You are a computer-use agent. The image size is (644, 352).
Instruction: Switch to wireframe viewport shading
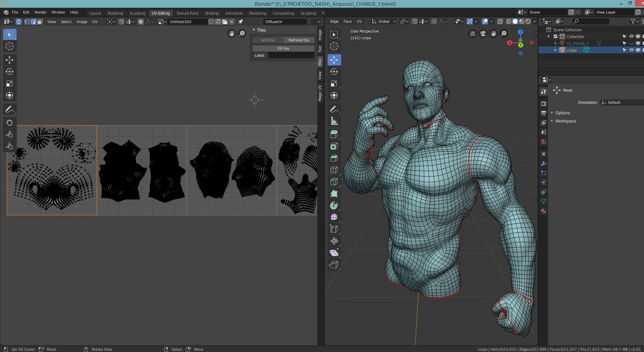coord(509,21)
